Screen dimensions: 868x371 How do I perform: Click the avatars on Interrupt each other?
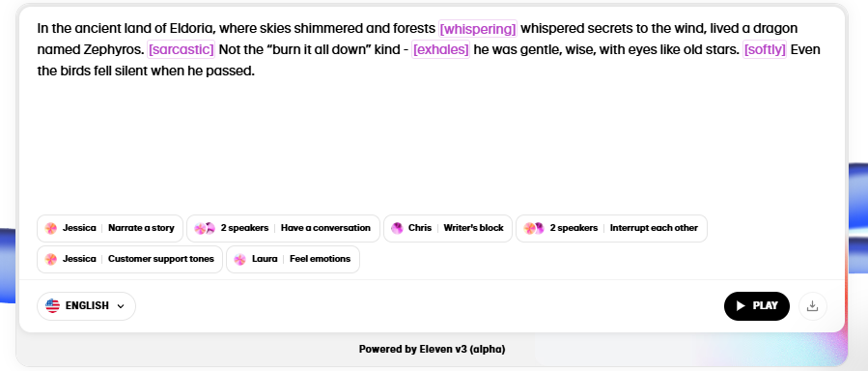534,228
